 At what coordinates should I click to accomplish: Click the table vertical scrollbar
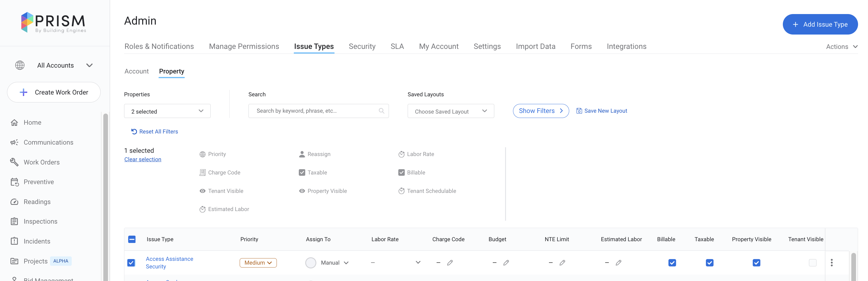(853, 267)
